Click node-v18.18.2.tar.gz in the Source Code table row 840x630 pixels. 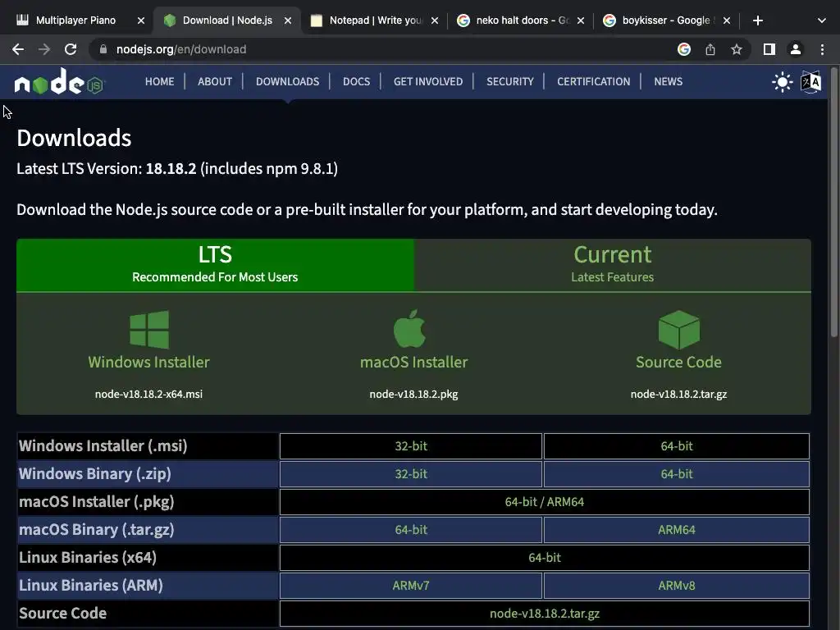(545, 614)
